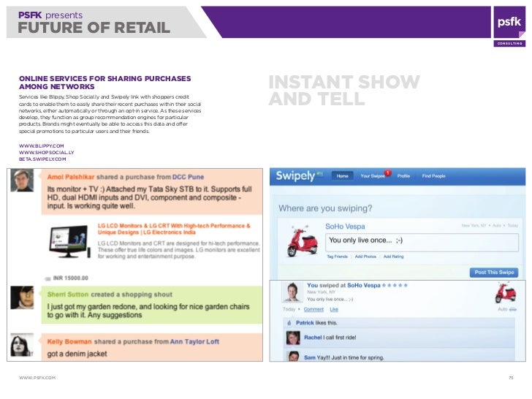The width and height of the screenshot is (532, 399).
Task: Click the garden chairs shopping shout text
Action: tap(148, 311)
